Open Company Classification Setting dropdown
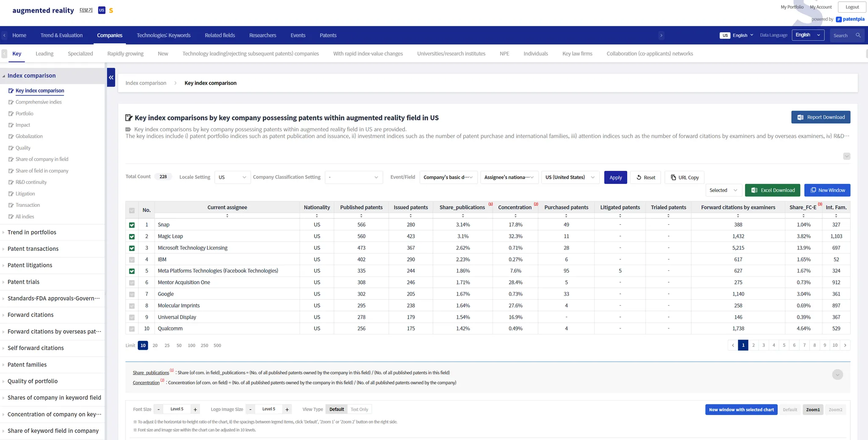The image size is (868, 440). (x=353, y=177)
